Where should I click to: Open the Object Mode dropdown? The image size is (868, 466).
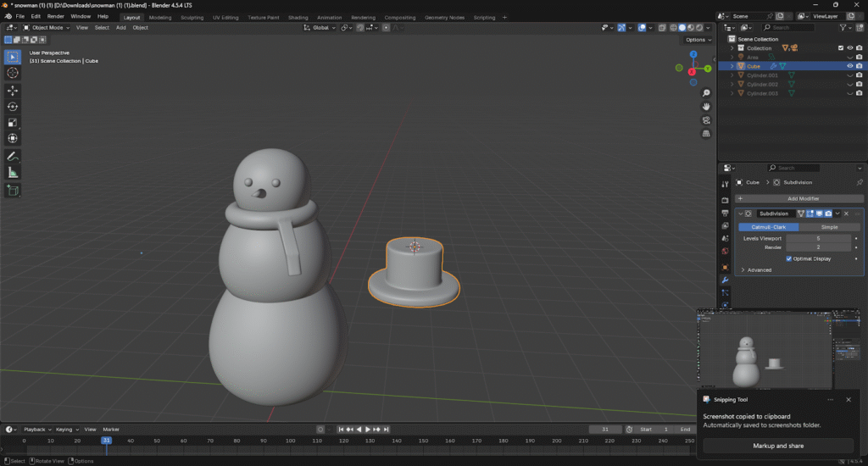(46, 28)
